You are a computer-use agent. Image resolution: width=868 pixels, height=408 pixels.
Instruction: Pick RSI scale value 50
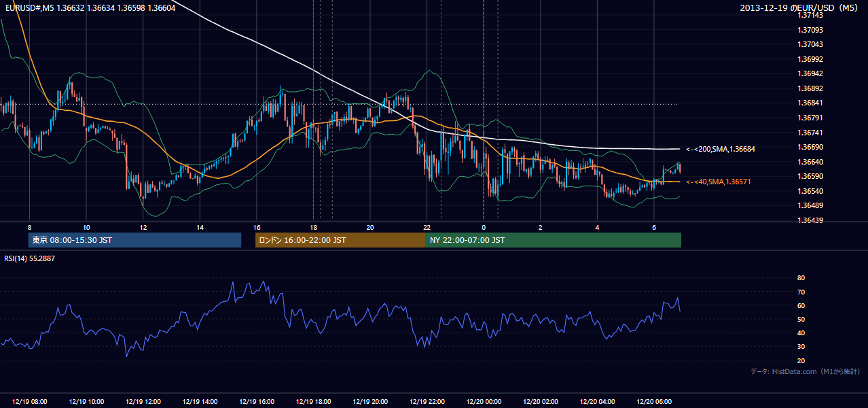[801, 319]
